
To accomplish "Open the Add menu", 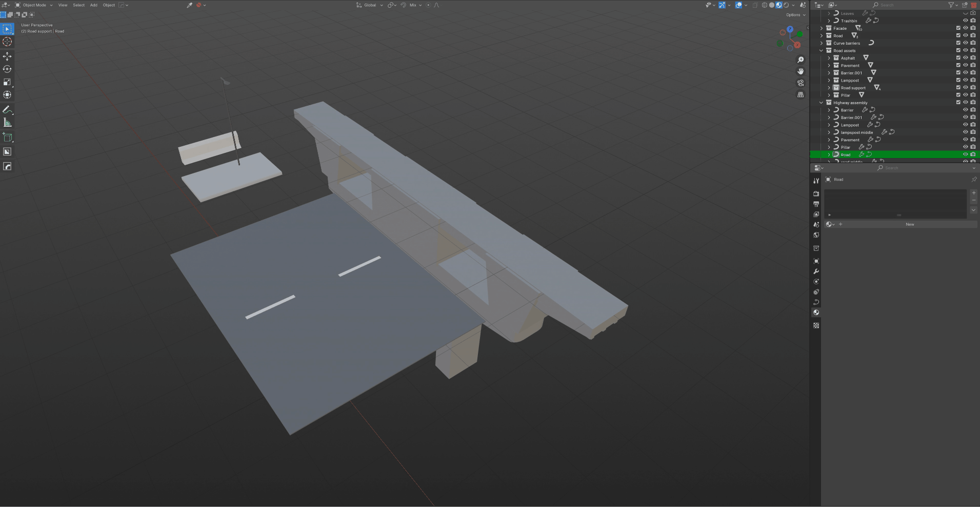I will 93,5.
